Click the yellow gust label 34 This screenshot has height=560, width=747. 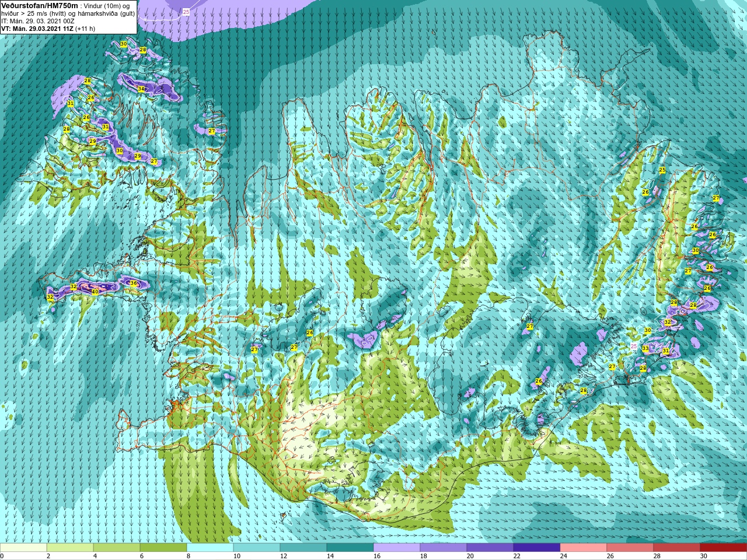point(141,89)
